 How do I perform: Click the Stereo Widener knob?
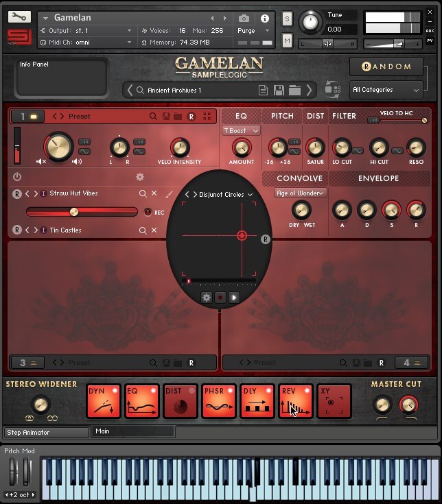(40, 405)
